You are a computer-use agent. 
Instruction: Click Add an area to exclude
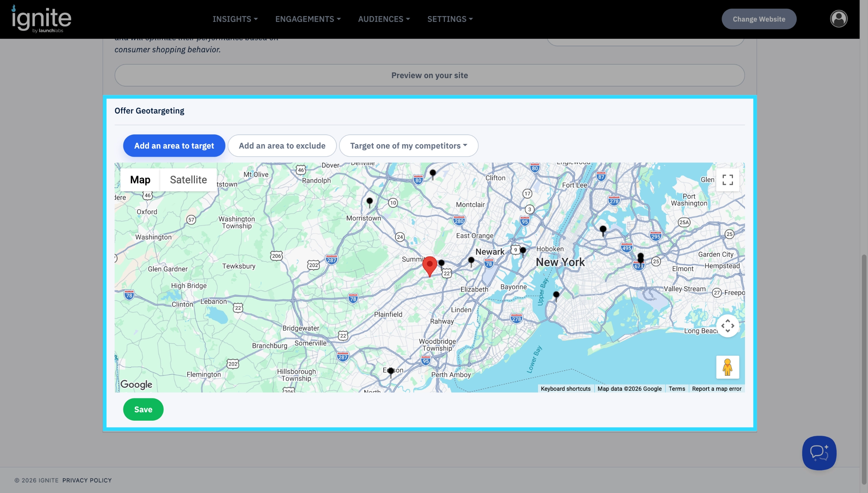282,146
